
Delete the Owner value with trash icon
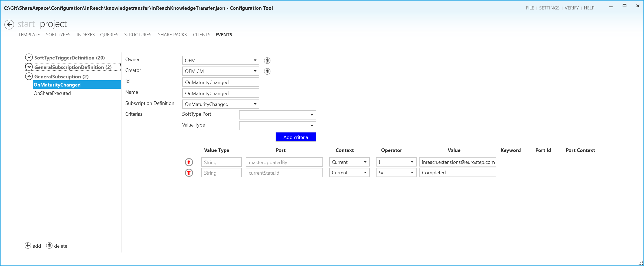click(x=267, y=61)
